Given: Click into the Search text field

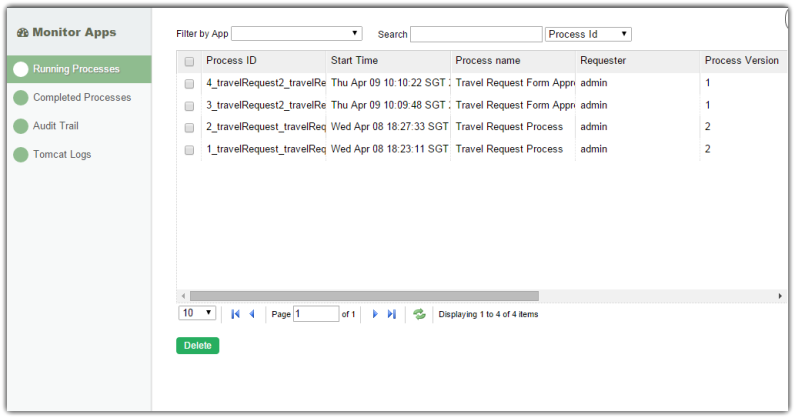Looking at the screenshot, I should coord(476,34).
